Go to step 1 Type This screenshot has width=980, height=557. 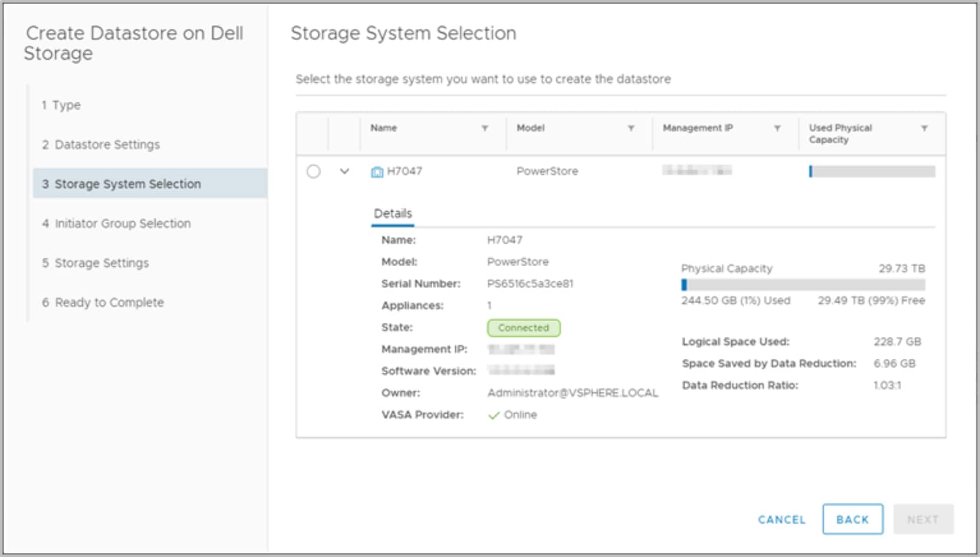[x=61, y=105]
